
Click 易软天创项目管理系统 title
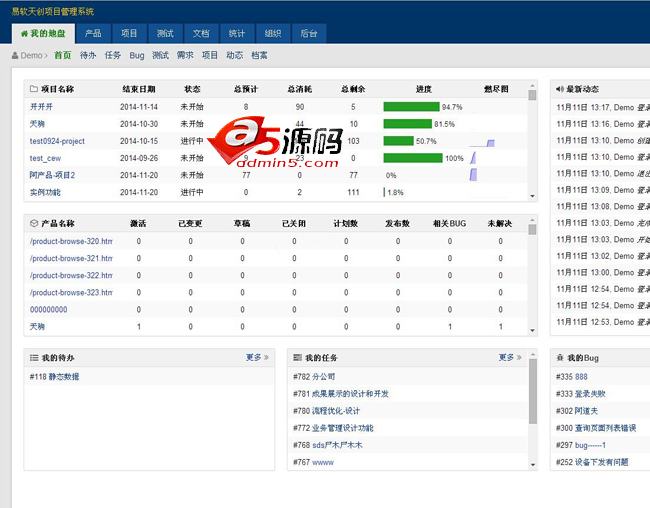53,12
